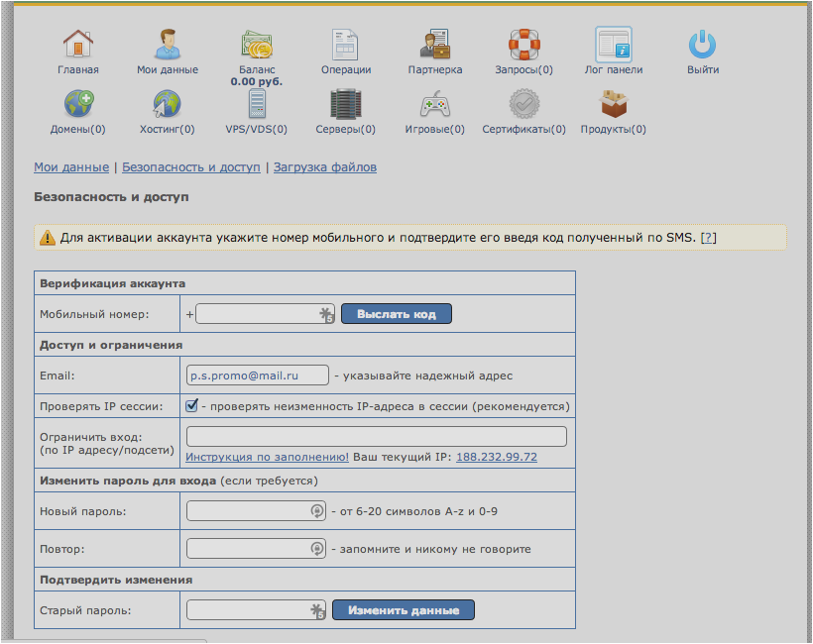Click the Верификация аккаунта header
Screen dimensions: 813x644
[x=112, y=283]
